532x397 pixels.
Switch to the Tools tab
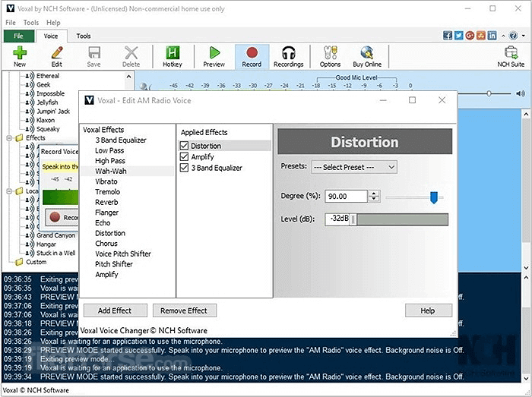click(x=84, y=36)
